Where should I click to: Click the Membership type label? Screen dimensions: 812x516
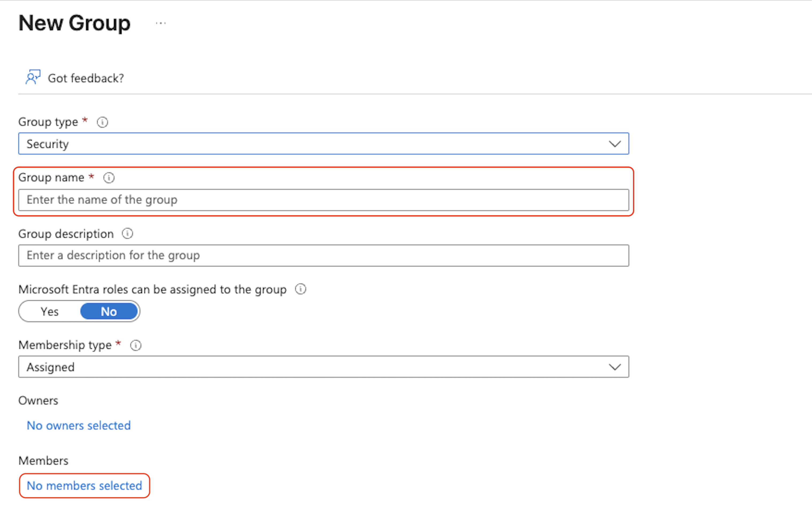[65, 345]
